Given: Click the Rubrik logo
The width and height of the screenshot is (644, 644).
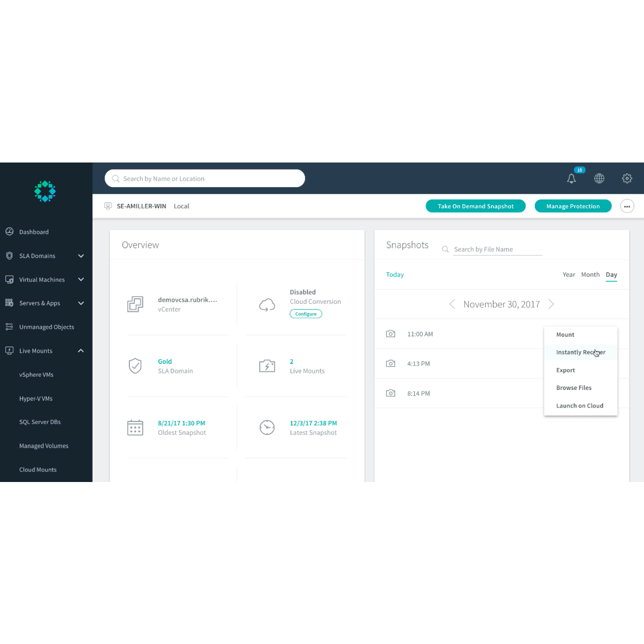Looking at the screenshot, I should (45, 192).
